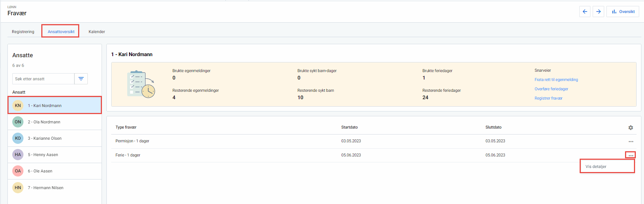
Task: Sort by Startdato column header
Action: (x=349, y=127)
